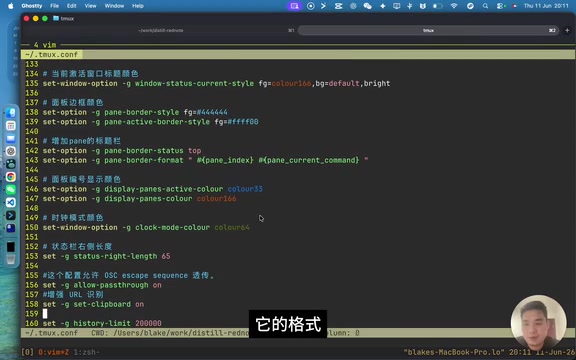Add a new Ghostty tab with plus button
The width and height of the screenshot is (576, 360).
tap(567, 30)
